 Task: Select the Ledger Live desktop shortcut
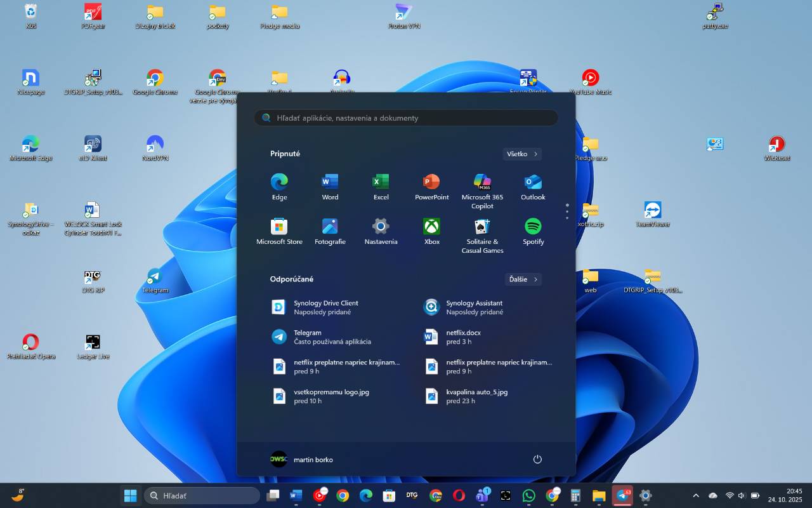[93, 347]
